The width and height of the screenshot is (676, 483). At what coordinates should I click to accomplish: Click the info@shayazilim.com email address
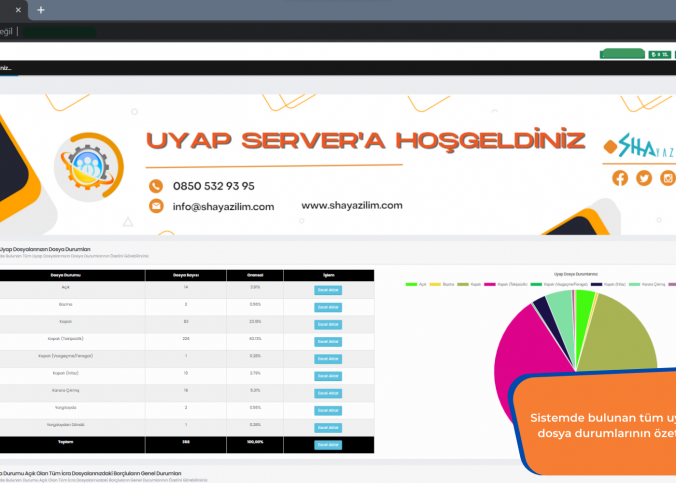[x=223, y=207]
